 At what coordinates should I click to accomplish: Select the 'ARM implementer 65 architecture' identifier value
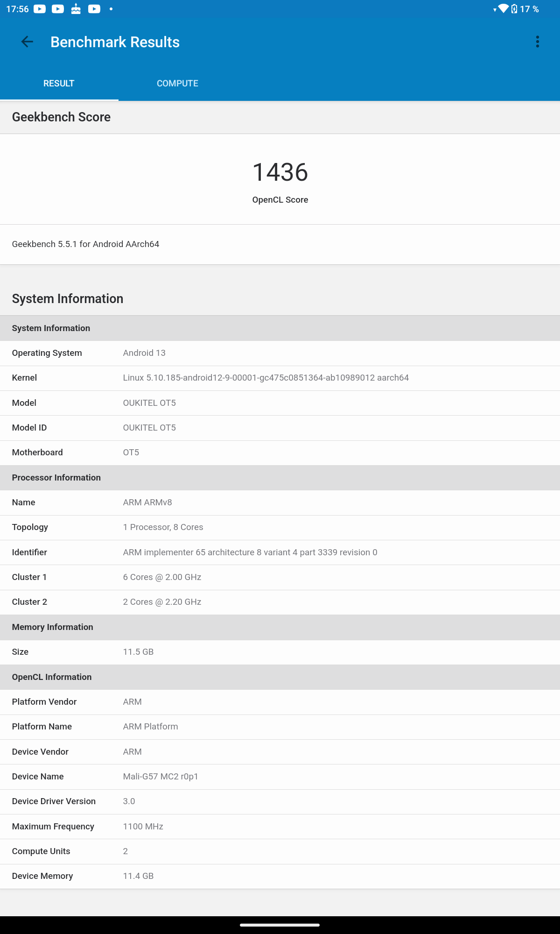pyautogui.click(x=250, y=552)
